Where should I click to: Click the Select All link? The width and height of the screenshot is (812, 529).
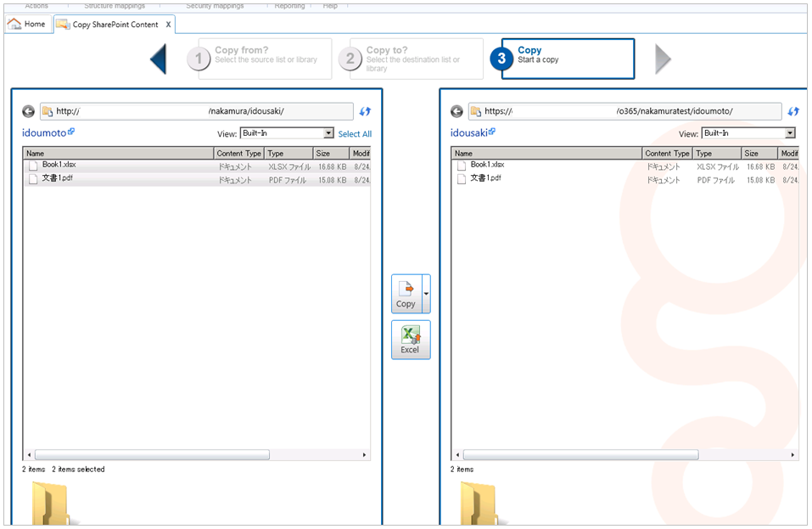tap(355, 134)
